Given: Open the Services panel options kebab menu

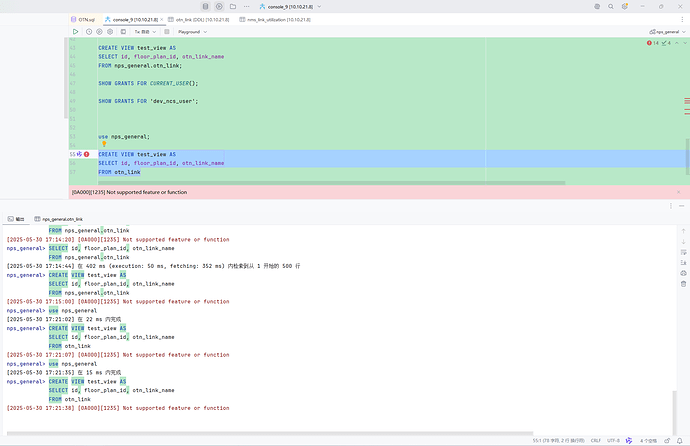Looking at the screenshot, I should [x=671, y=206].
